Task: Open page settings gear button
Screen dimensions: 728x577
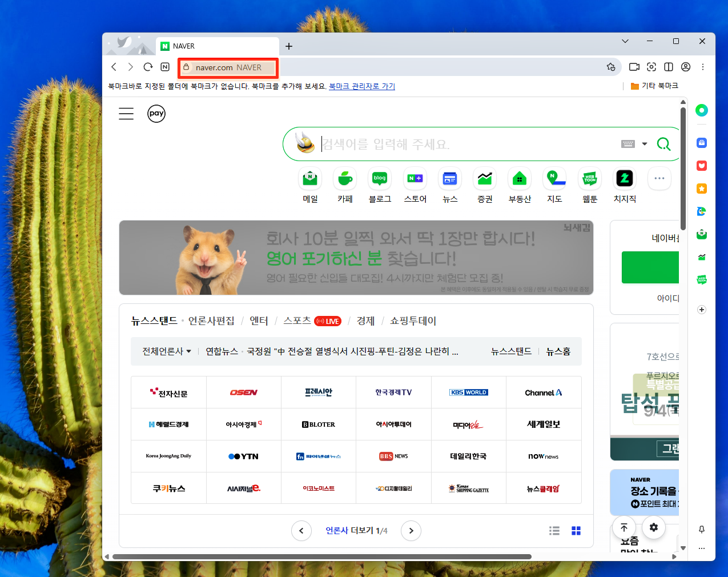Action: [654, 527]
